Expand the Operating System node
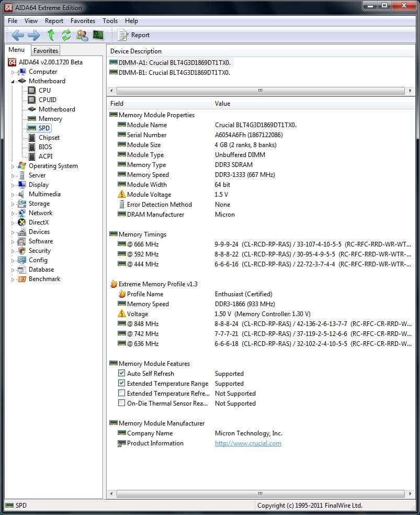420x515 pixels. point(13,166)
